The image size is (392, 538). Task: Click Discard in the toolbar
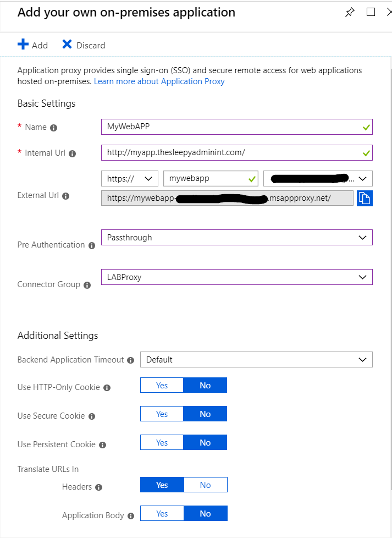[84, 45]
